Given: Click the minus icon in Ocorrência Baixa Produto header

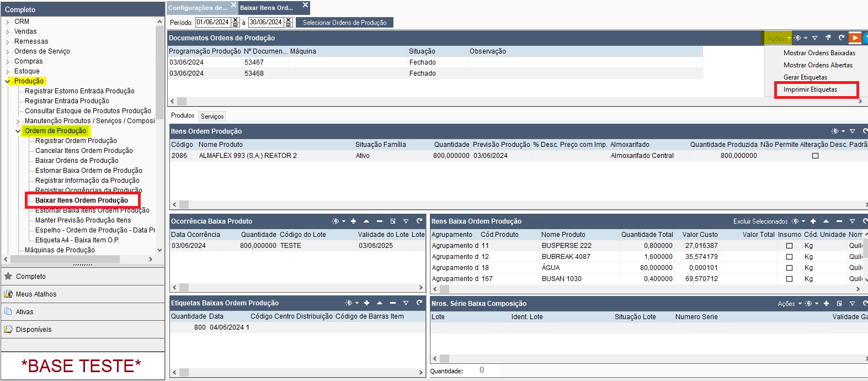Looking at the screenshot, I should coord(380,221).
